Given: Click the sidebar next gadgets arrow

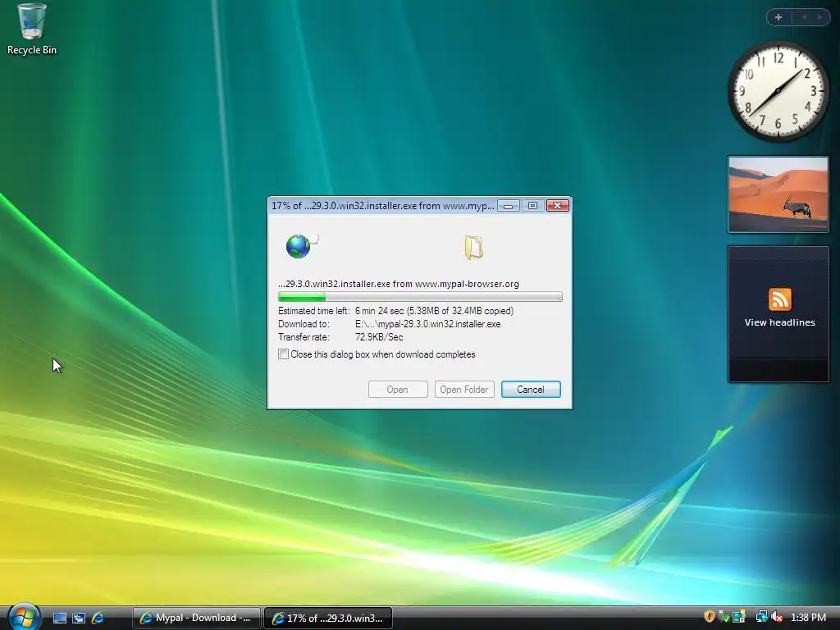Looking at the screenshot, I should click(819, 17).
